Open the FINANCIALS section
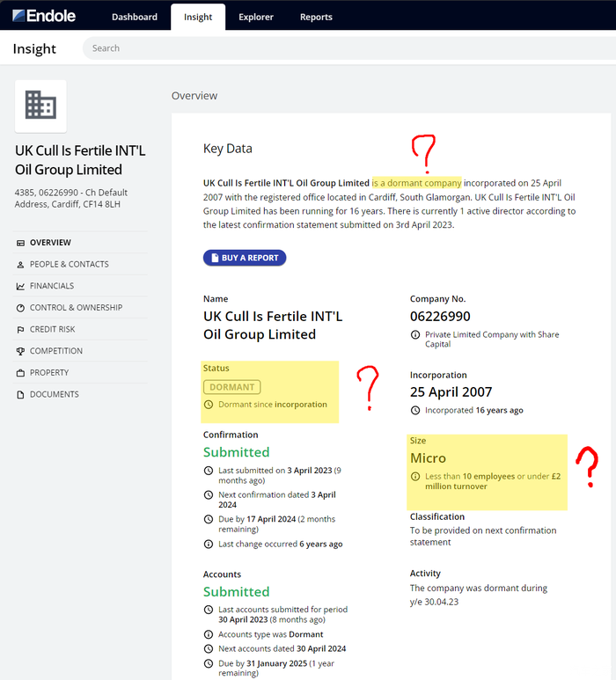The height and width of the screenshot is (680, 616). [x=52, y=286]
